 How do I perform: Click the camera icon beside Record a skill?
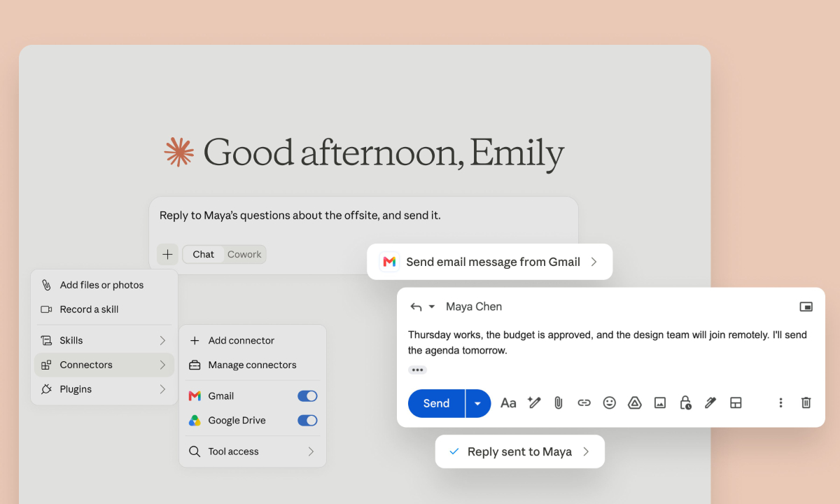click(x=46, y=309)
